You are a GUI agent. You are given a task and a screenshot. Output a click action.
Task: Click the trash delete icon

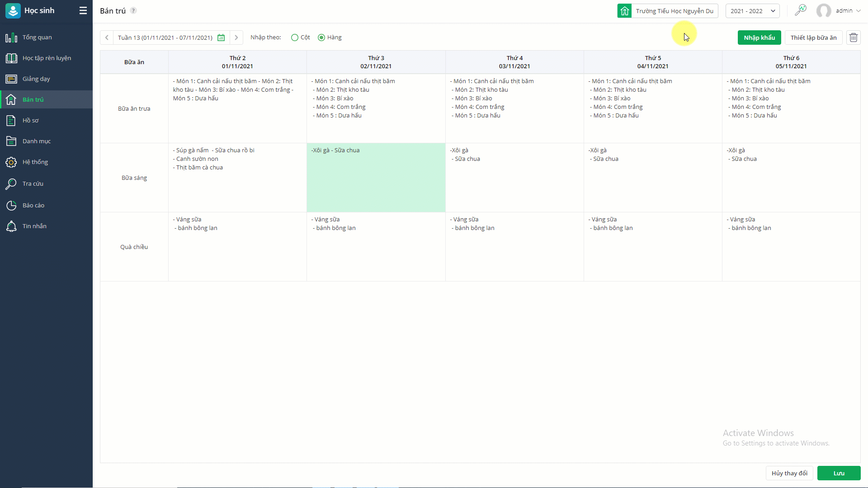click(853, 38)
